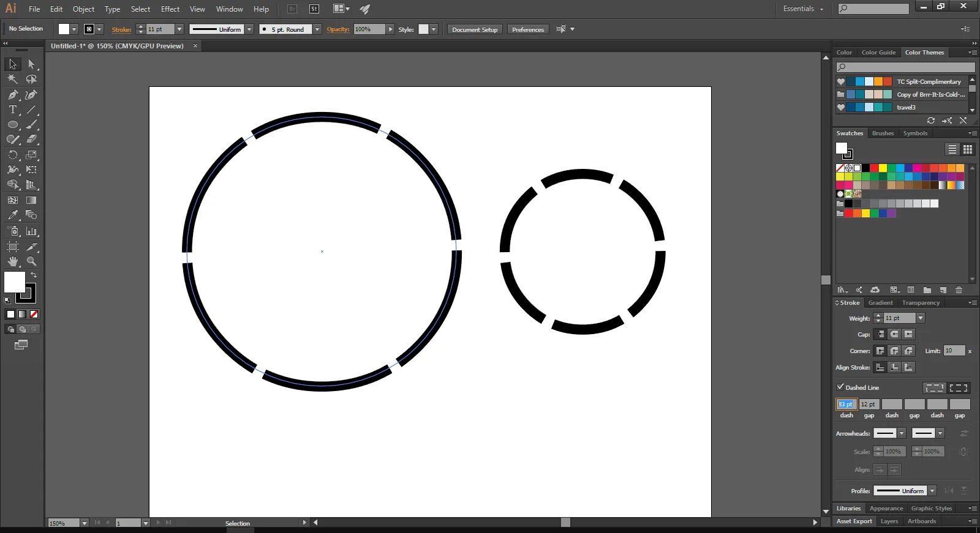The width and height of the screenshot is (980, 533).
Task: Open the Essentials workspace switcher
Action: click(x=803, y=9)
